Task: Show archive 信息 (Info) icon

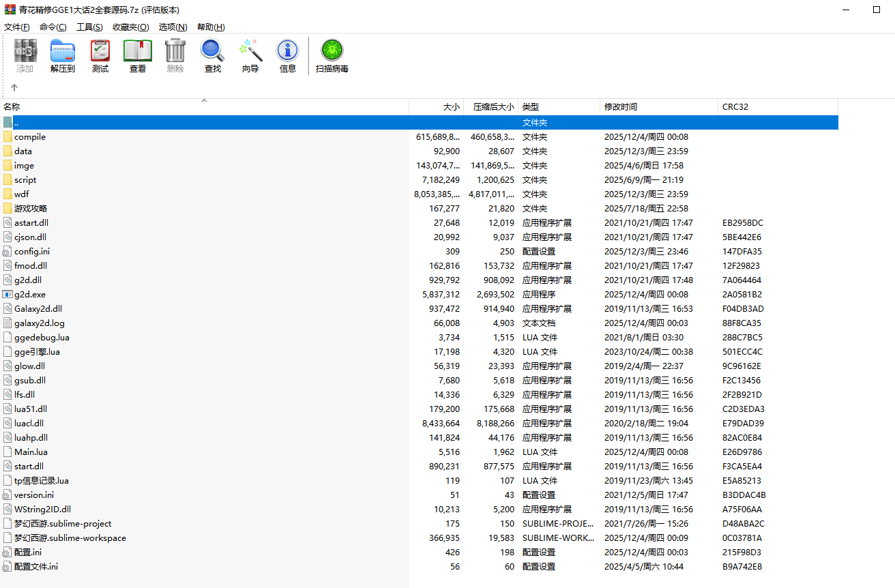Action: 288,55
